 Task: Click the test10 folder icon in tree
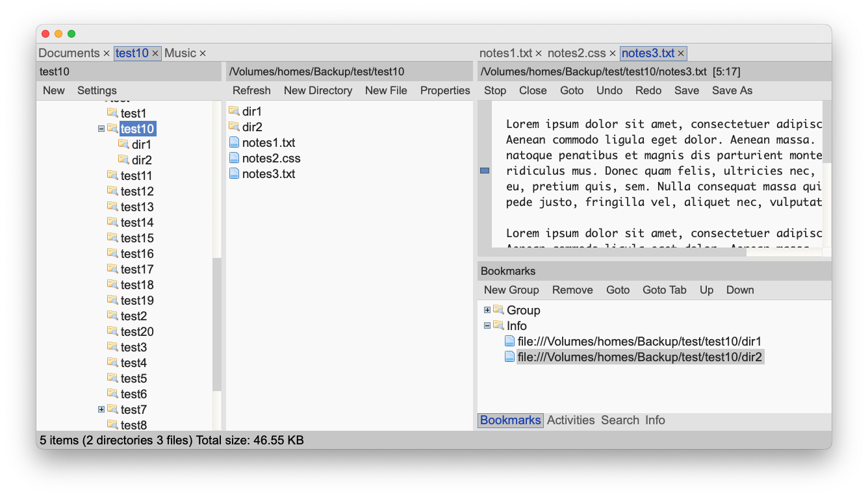pos(112,129)
